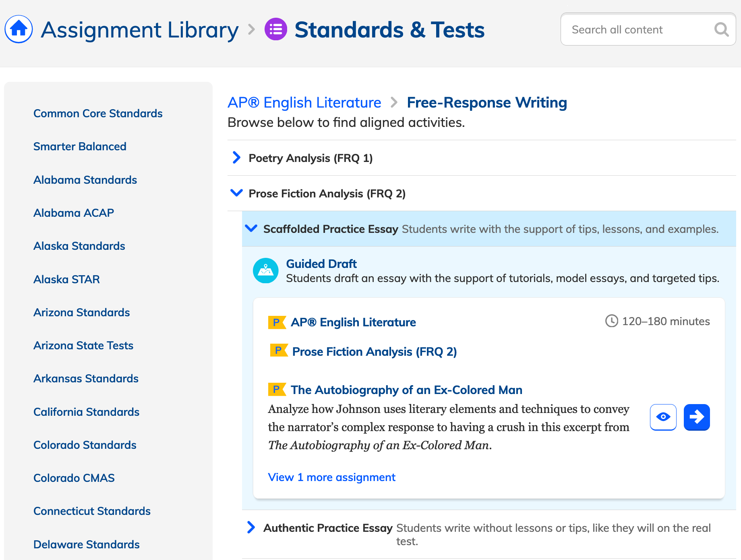Screen dimensions: 741x560
Task: Click the P flag beside Prose Fiction Analysis link
Action: pyautogui.click(x=279, y=351)
